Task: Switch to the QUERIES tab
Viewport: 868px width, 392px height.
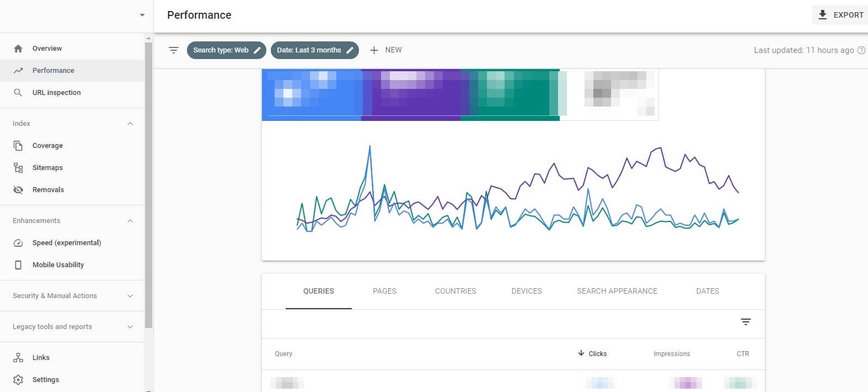Action: coord(319,291)
